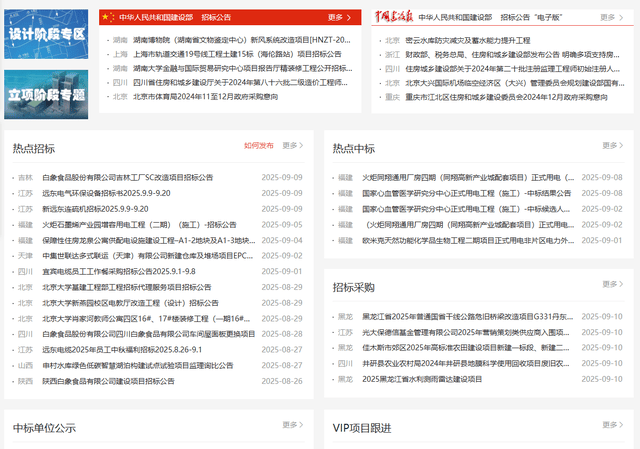Open the 设计阶段专区 banner
Screen dimensions: 640x449
click(x=44, y=33)
